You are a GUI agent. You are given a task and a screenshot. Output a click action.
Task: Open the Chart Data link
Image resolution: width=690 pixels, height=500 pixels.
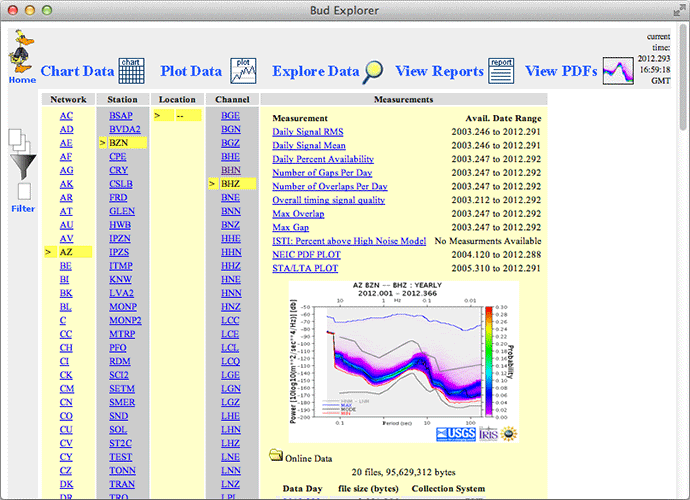77,71
